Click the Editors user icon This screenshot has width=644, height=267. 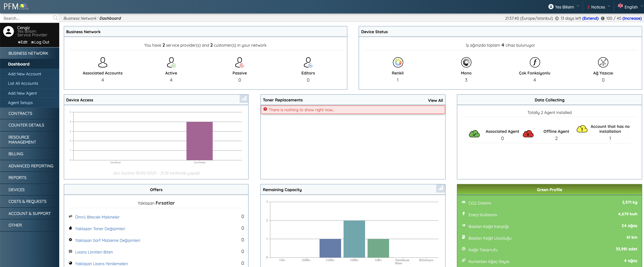tap(308, 63)
